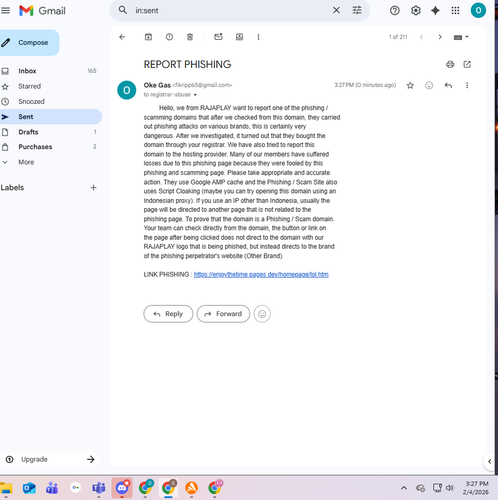Open Discord from taskbar
Image resolution: width=498 pixels, height=500 pixels.
[x=122, y=488]
